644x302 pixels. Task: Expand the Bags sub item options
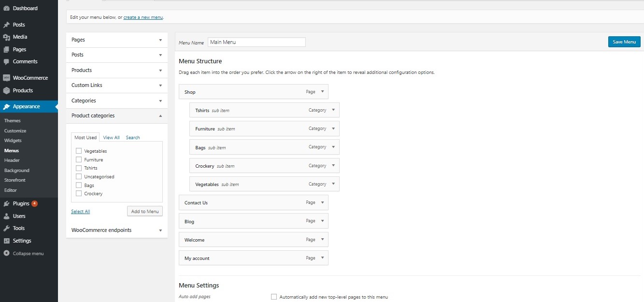333,147
